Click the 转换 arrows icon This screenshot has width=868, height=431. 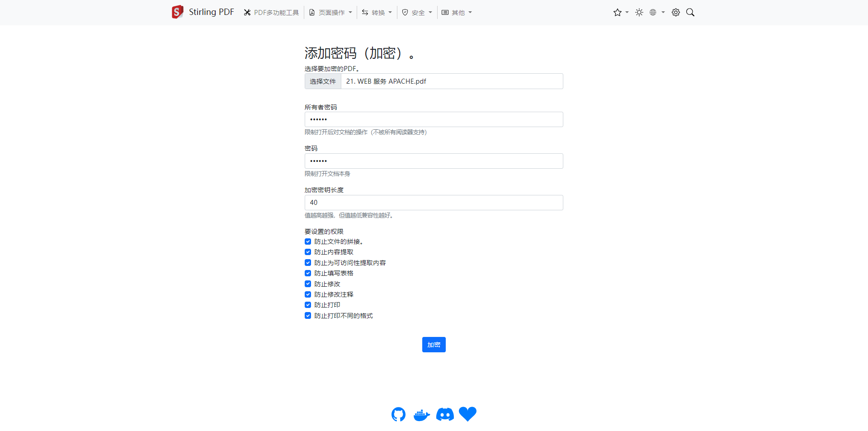365,13
